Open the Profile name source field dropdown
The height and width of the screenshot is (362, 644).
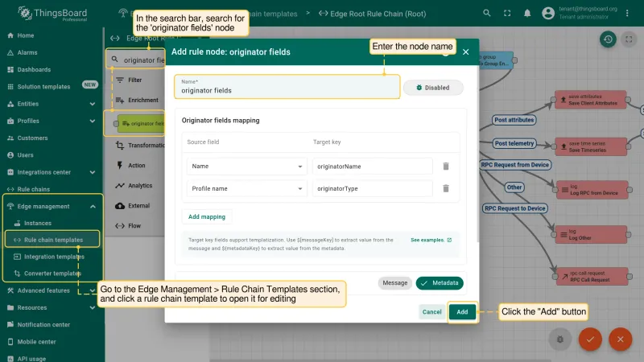247,188
